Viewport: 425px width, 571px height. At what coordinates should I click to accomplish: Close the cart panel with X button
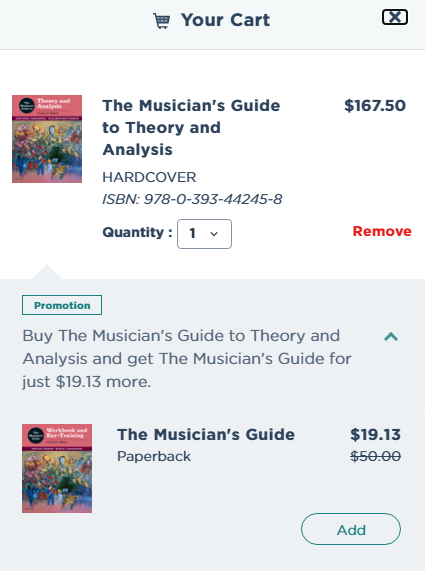395,17
